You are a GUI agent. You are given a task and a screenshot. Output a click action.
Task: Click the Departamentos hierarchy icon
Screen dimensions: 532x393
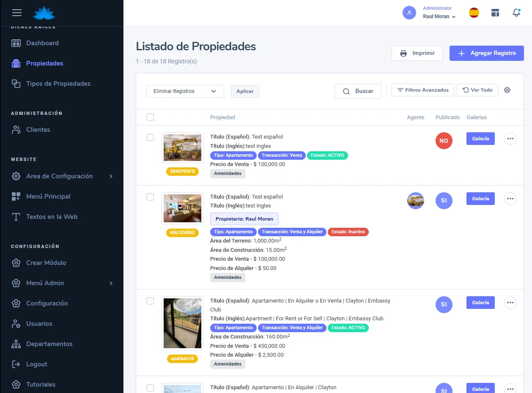click(16, 344)
